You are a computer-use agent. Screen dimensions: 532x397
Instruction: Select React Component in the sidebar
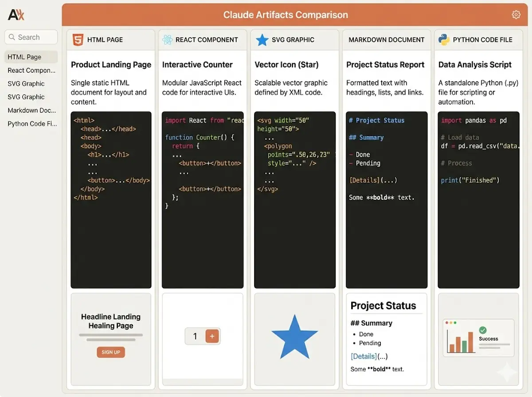click(31, 70)
